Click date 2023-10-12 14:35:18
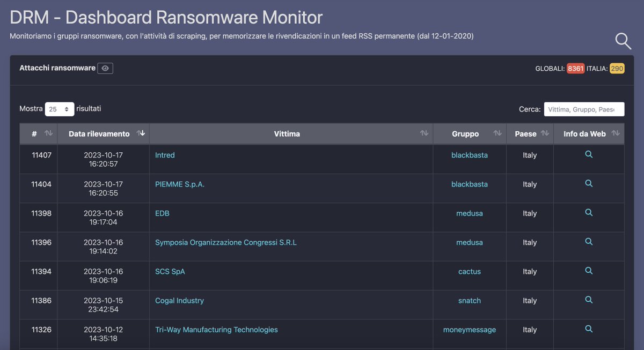Image resolution: width=644 pixels, height=350 pixels. [104, 334]
